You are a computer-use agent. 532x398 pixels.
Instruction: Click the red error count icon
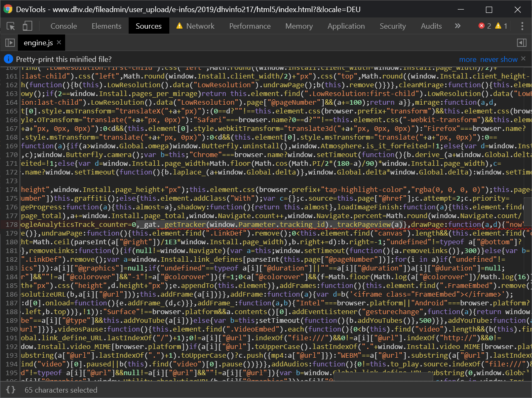[x=481, y=26]
